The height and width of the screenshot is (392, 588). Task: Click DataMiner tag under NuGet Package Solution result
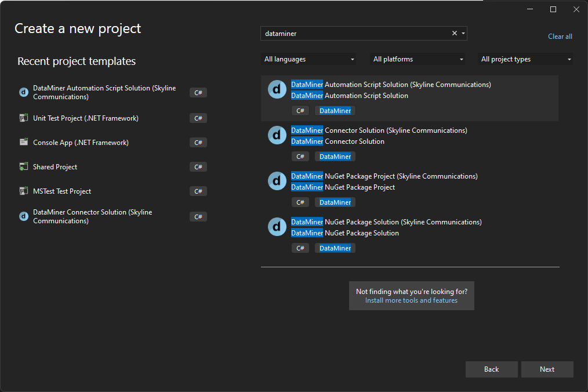point(335,248)
